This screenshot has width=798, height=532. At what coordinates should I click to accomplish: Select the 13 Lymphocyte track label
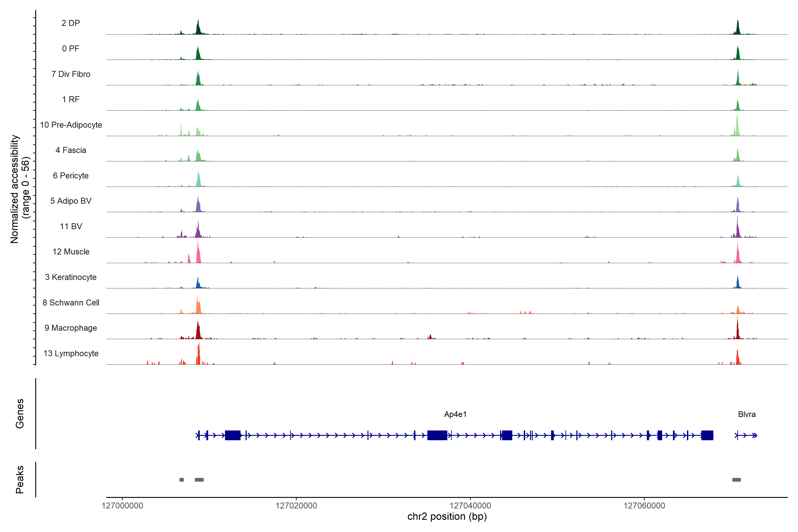(x=71, y=353)
